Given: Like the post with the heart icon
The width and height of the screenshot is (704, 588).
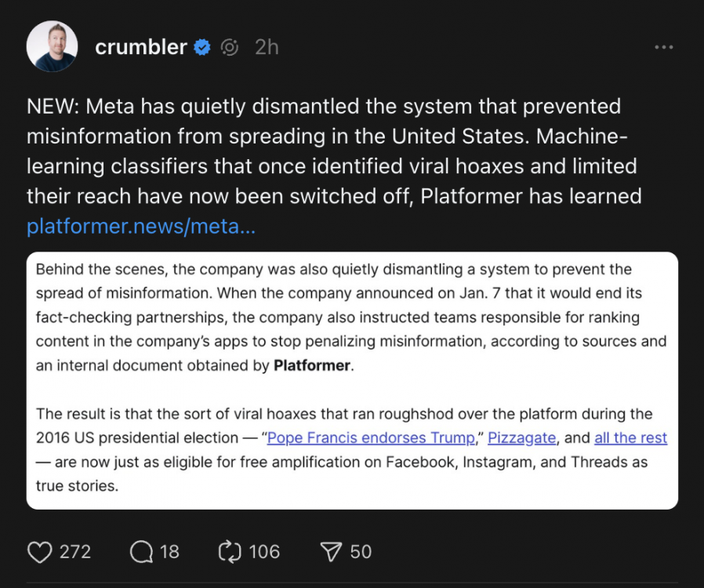Looking at the screenshot, I should click(39, 552).
